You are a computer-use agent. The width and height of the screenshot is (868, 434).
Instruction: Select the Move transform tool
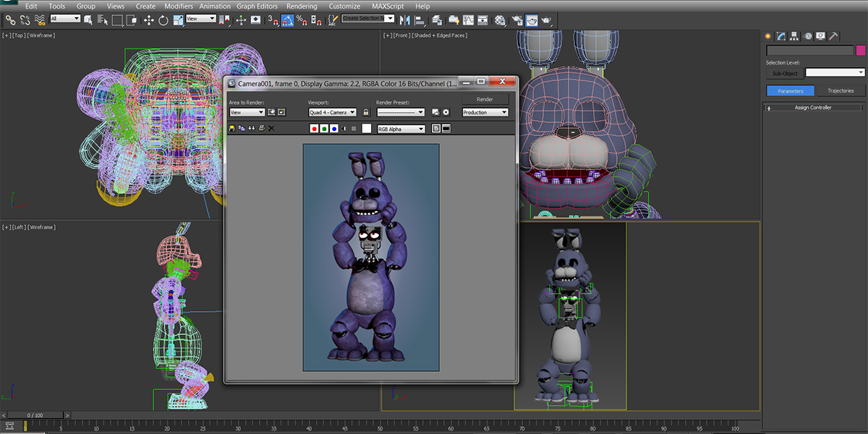point(149,20)
